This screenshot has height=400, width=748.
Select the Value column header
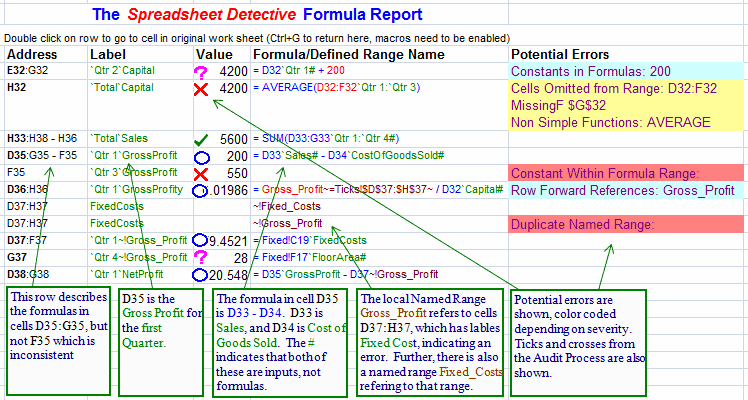pyautogui.click(x=215, y=54)
